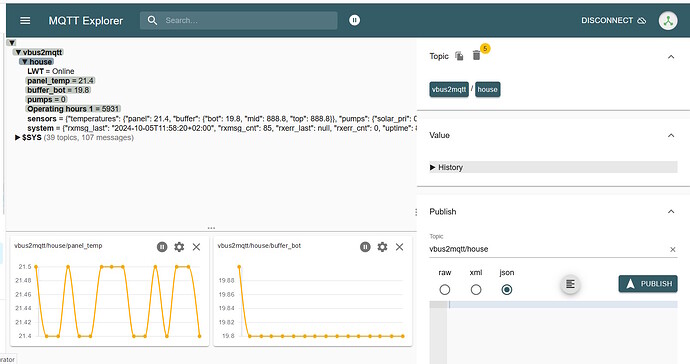
Task: Collapse the house tree node
Action: (25, 62)
